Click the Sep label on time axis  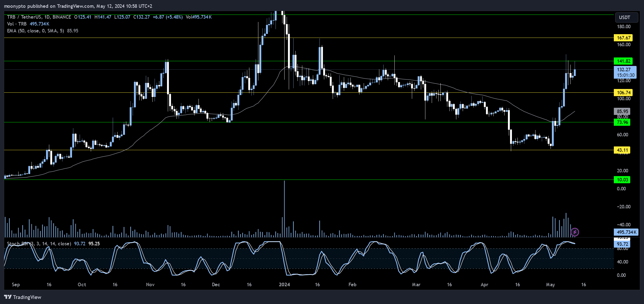pyautogui.click(x=16, y=285)
